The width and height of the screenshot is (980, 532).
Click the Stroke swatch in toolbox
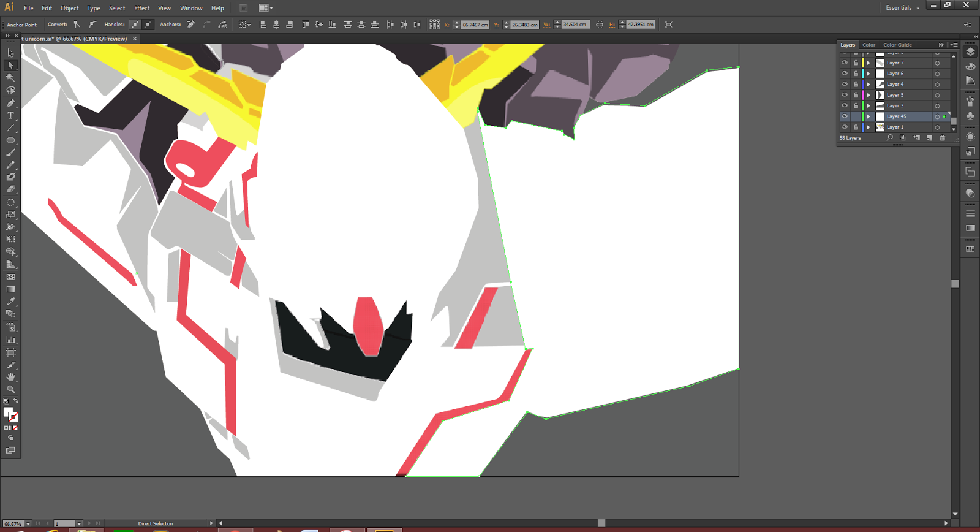pos(13,417)
